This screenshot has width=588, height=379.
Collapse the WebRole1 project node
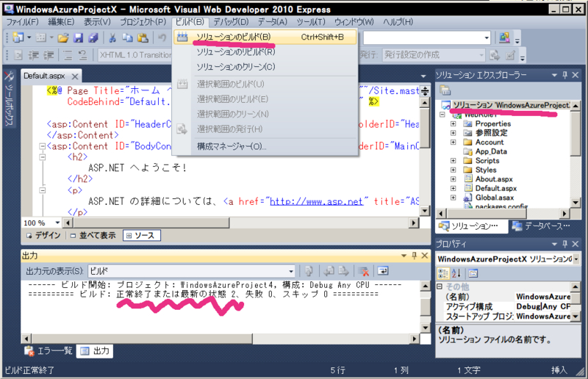coord(442,115)
